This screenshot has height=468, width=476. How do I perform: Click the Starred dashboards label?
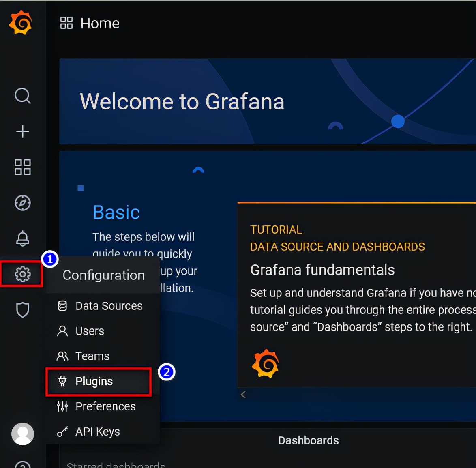pos(116,465)
